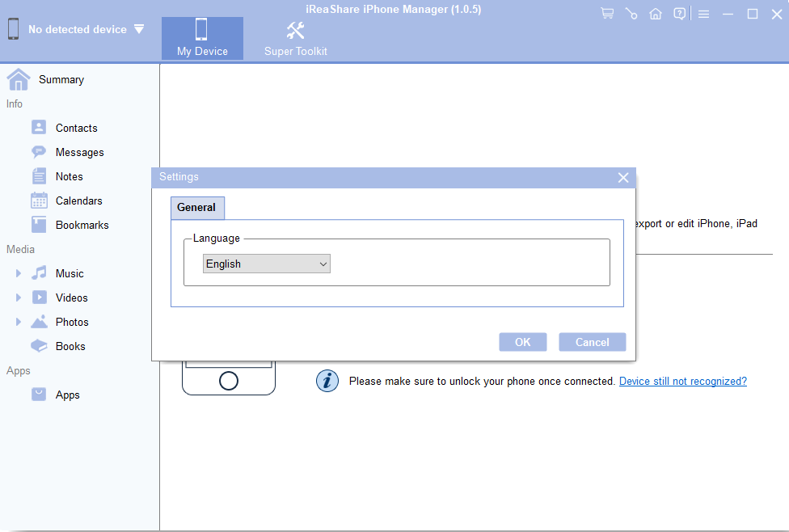Switch to Super Toolkit tab
789x532 pixels.
click(x=295, y=38)
